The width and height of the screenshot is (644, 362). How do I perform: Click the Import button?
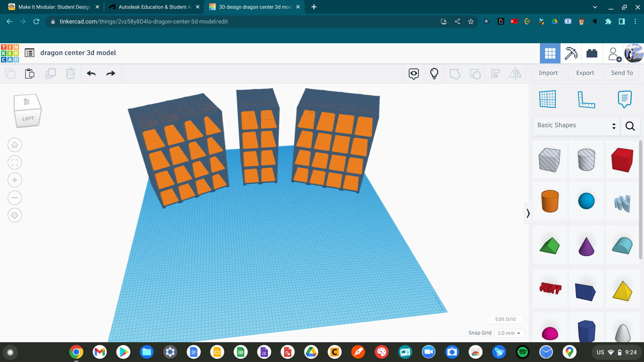[548, 73]
